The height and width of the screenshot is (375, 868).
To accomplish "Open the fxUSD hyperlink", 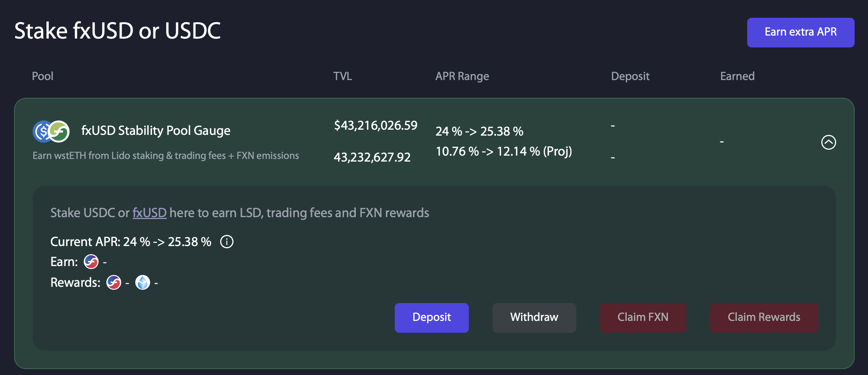I will [x=150, y=213].
